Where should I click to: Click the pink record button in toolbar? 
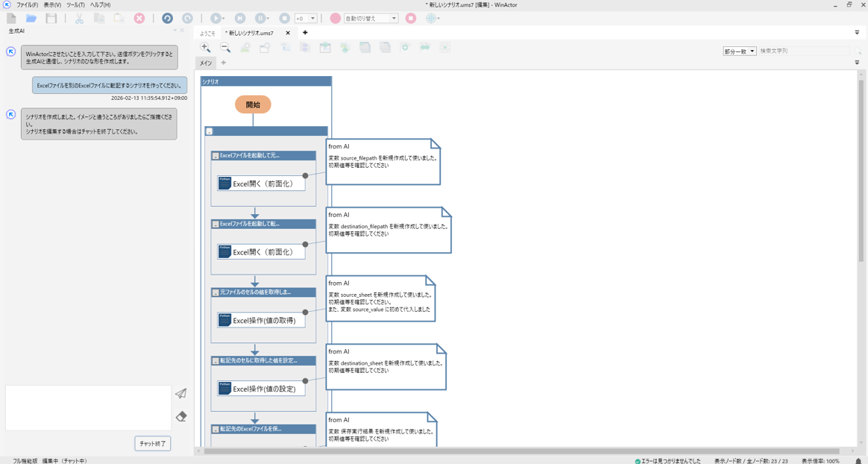[335, 18]
